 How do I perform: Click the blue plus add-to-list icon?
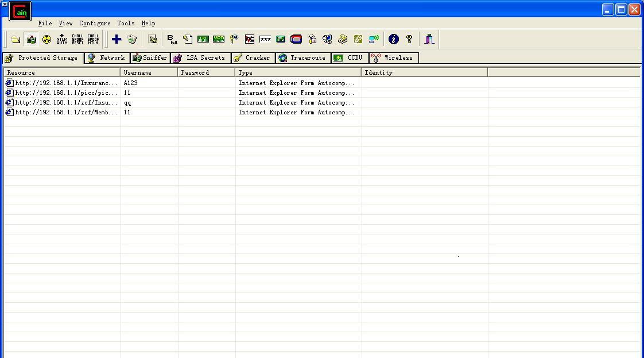(x=117, y=39)
